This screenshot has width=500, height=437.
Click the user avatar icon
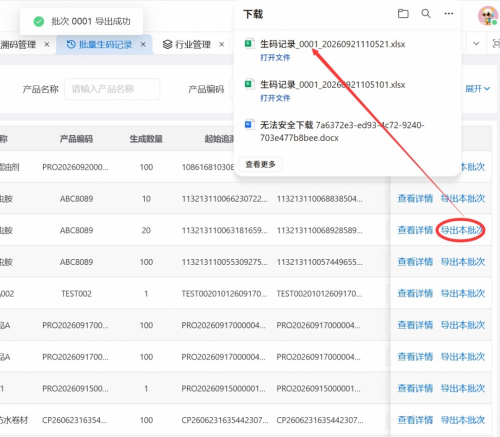[x=488, y=15]
